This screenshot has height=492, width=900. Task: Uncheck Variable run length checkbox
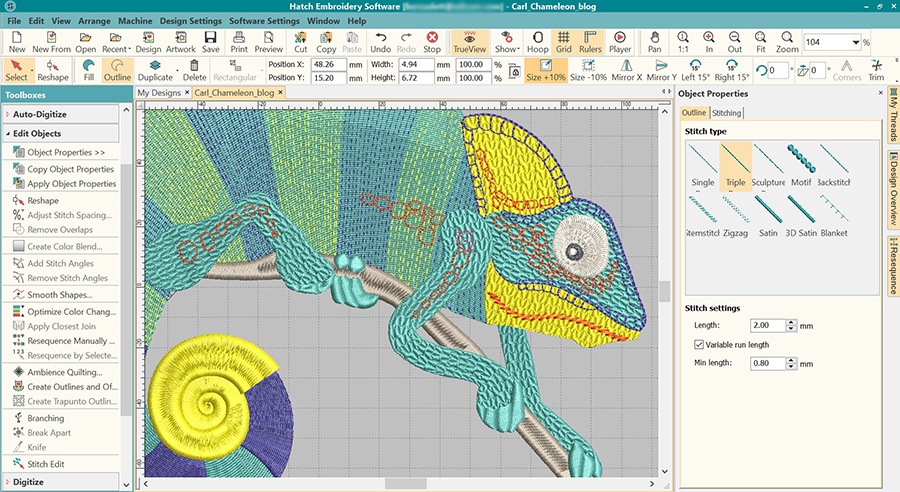pos(698,344)
